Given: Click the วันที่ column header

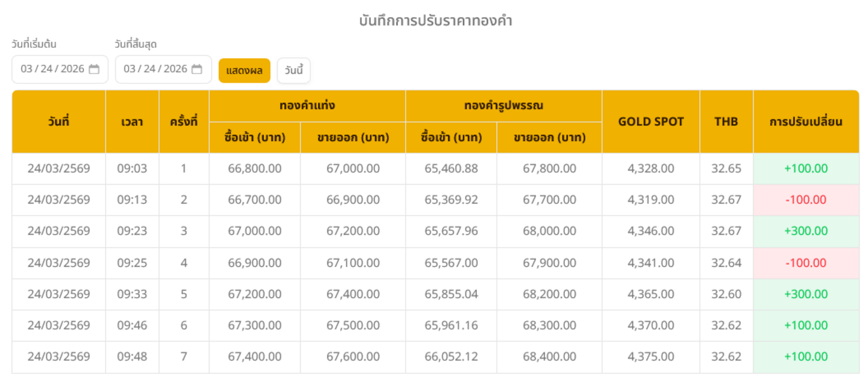Looking at the screenshot, I should (x=59, y=121).
